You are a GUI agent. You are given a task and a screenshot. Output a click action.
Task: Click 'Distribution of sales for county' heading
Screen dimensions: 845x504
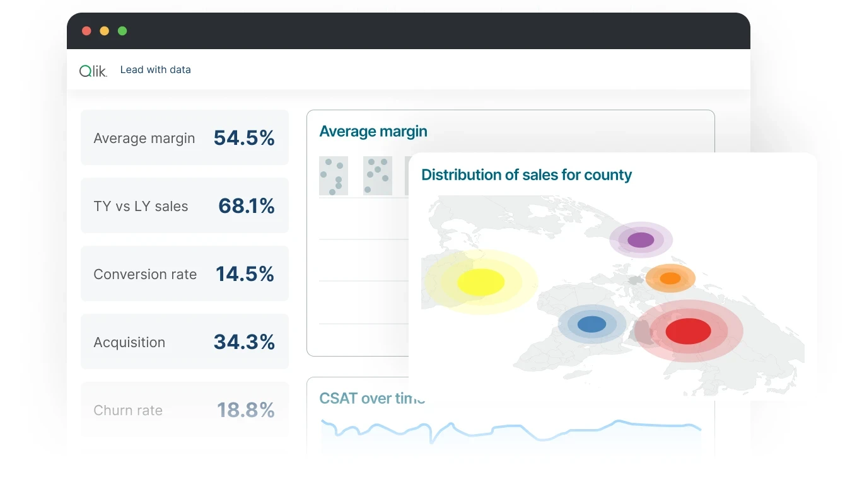(527, 175)
